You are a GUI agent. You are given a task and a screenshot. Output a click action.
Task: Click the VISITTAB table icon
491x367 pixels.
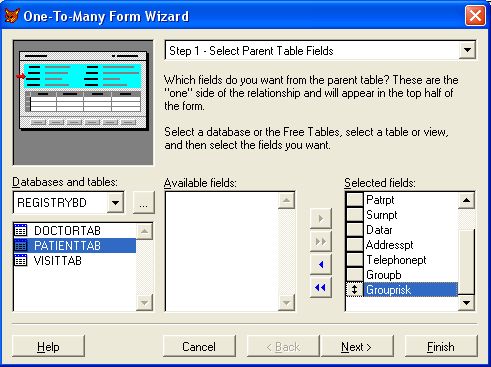(x=21, y=261)
